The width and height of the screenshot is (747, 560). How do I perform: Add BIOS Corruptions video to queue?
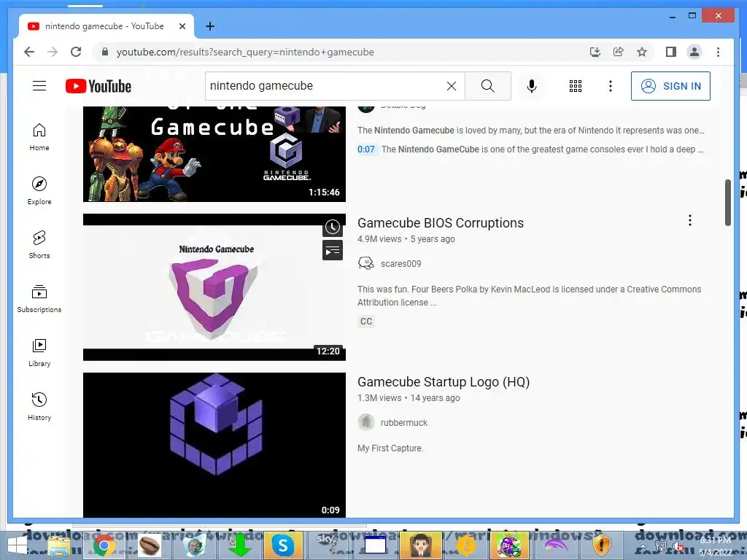[x=333, y=251]
